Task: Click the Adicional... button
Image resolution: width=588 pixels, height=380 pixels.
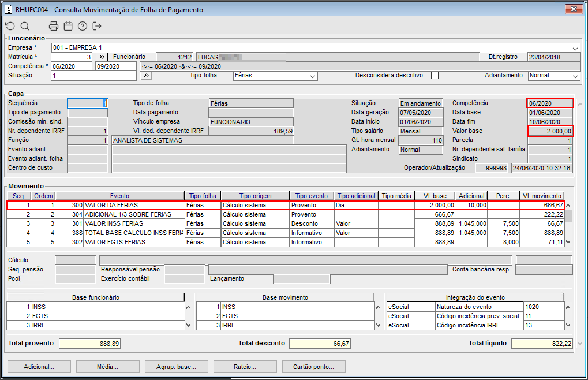Action: click(x=39, y=367)
